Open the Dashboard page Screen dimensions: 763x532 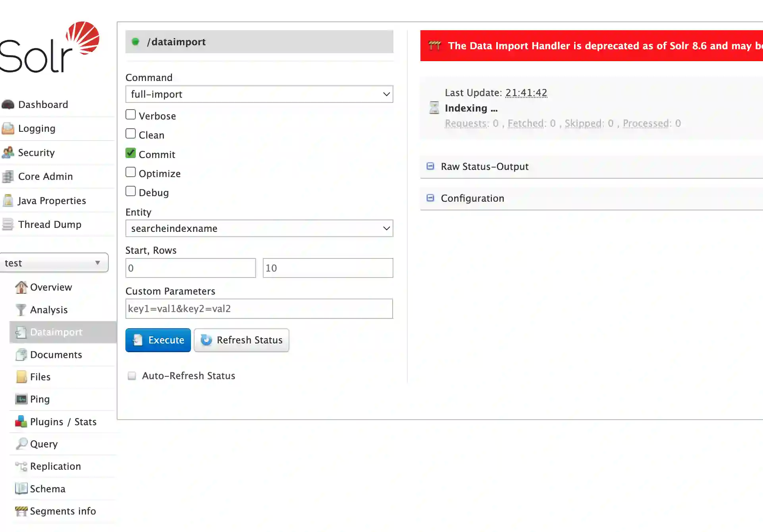pyautogui.click(x=43, y=104)
